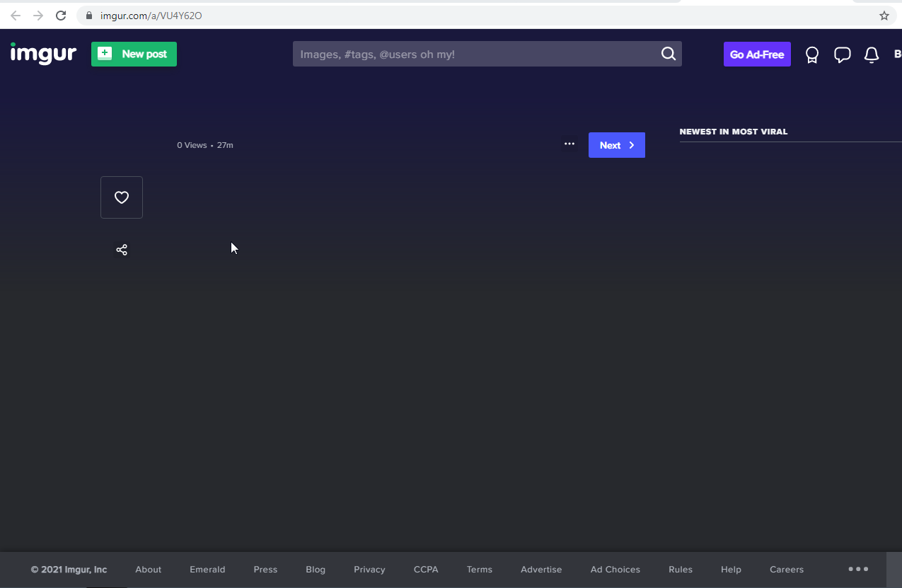Favorite the post with heart button

[122, 197]
